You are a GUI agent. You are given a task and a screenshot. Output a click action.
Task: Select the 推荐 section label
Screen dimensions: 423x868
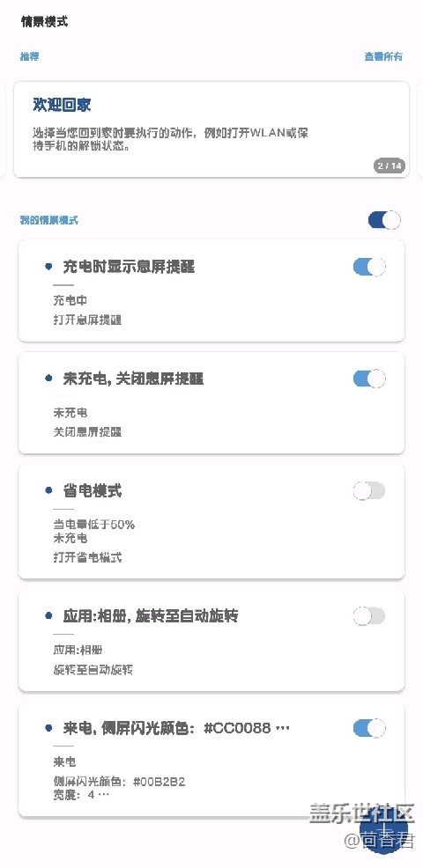tap(29, 56)
